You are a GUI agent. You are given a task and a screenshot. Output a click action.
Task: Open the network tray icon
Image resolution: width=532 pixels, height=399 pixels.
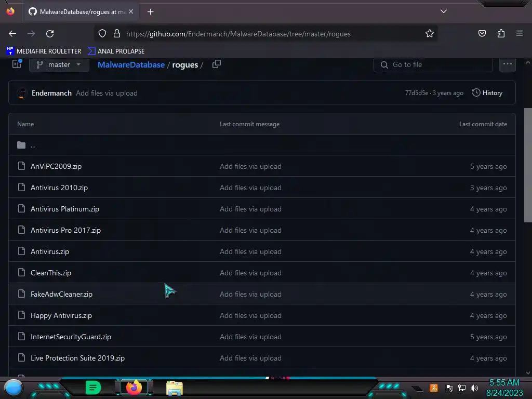coord(461,388)
